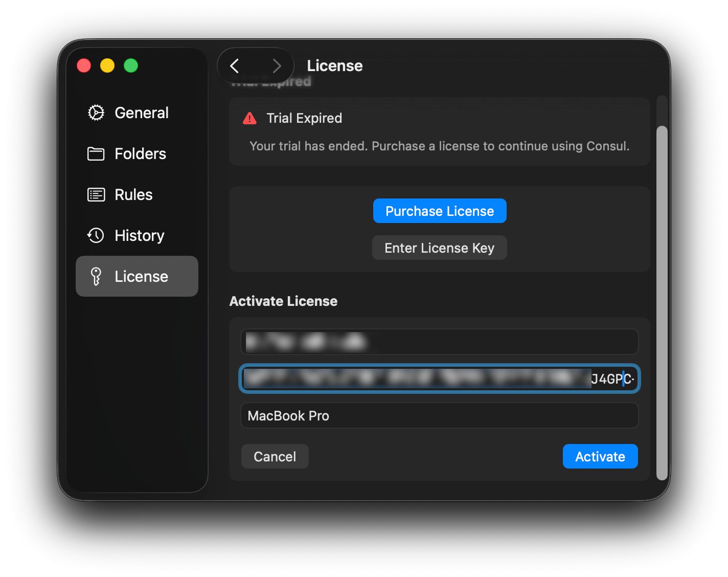The height and width of the screenshot is (577, 728).
Task: Click the Rules list icon
Action: point(96,194)
